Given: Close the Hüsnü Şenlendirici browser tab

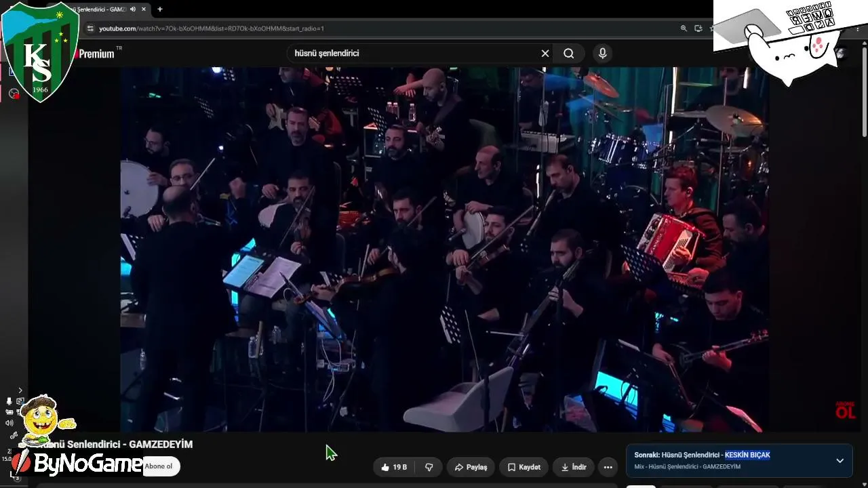Looking at the screenshot, I should click(x=144, y=9).
